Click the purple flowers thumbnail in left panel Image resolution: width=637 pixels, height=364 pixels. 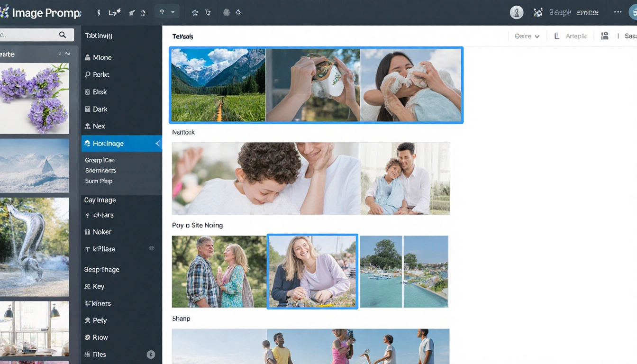pyautogui.click(x=34, y=98)
